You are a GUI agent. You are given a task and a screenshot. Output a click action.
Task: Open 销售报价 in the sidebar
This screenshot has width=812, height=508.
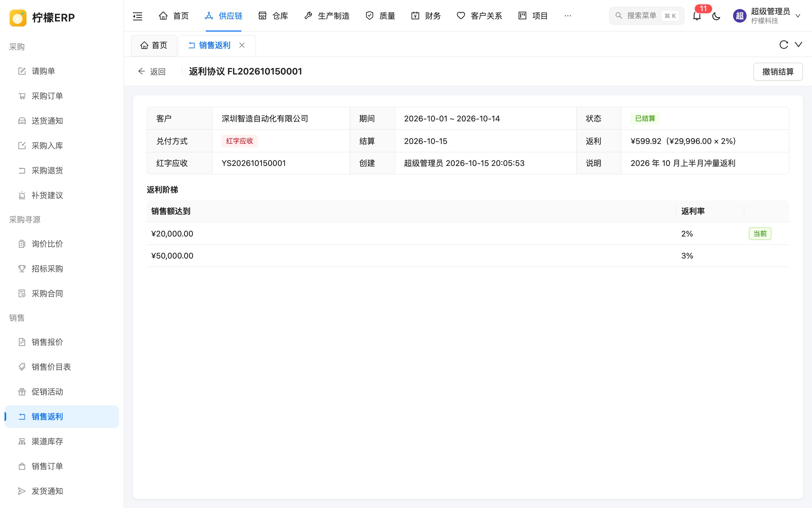(62, 342)
